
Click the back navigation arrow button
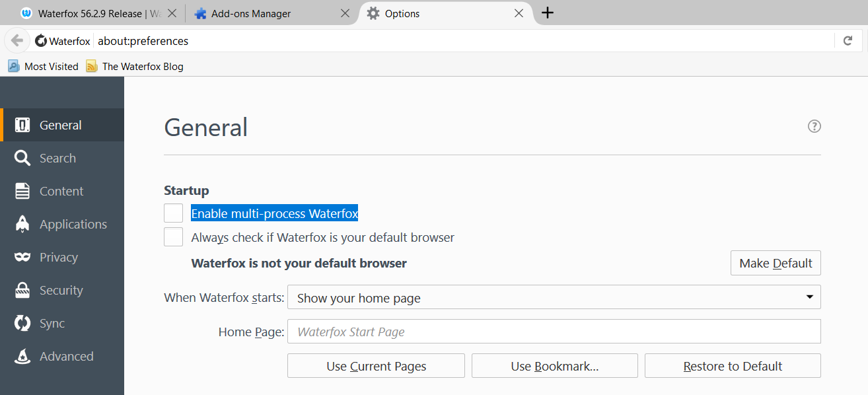(x=17, y=41)
